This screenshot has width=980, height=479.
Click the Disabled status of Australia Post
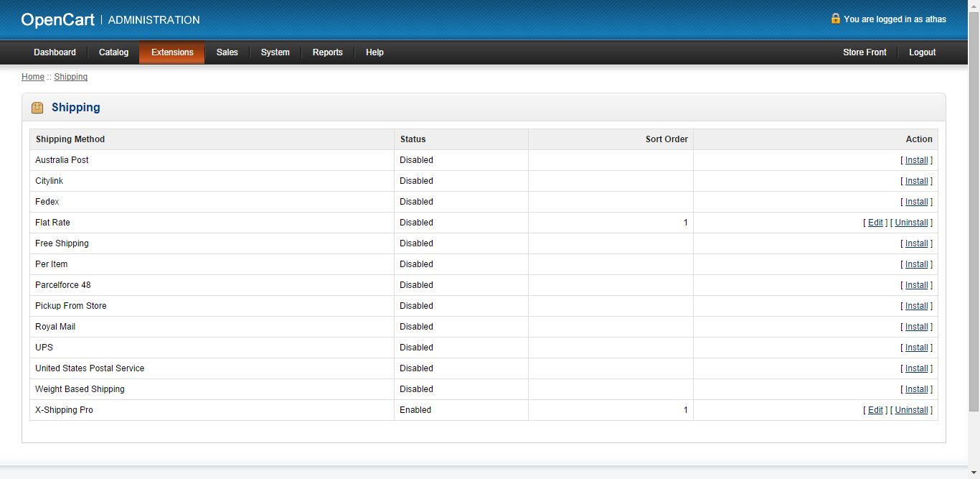tap(416, 160)
